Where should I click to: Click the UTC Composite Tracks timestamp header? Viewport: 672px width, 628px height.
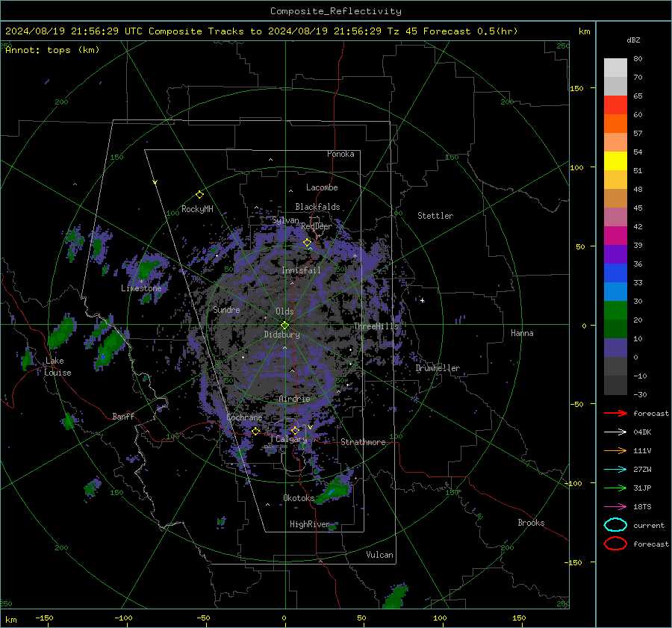(x=261, y=31)
